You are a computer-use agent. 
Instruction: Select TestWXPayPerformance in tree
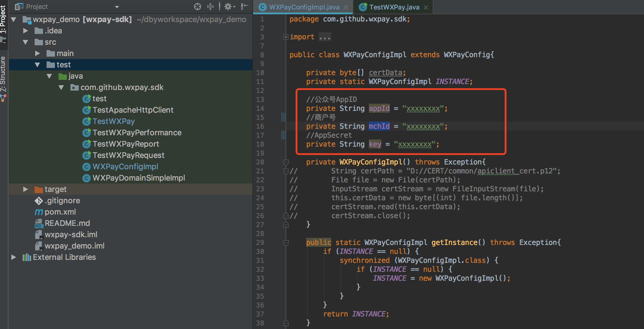tap(137, 133)
